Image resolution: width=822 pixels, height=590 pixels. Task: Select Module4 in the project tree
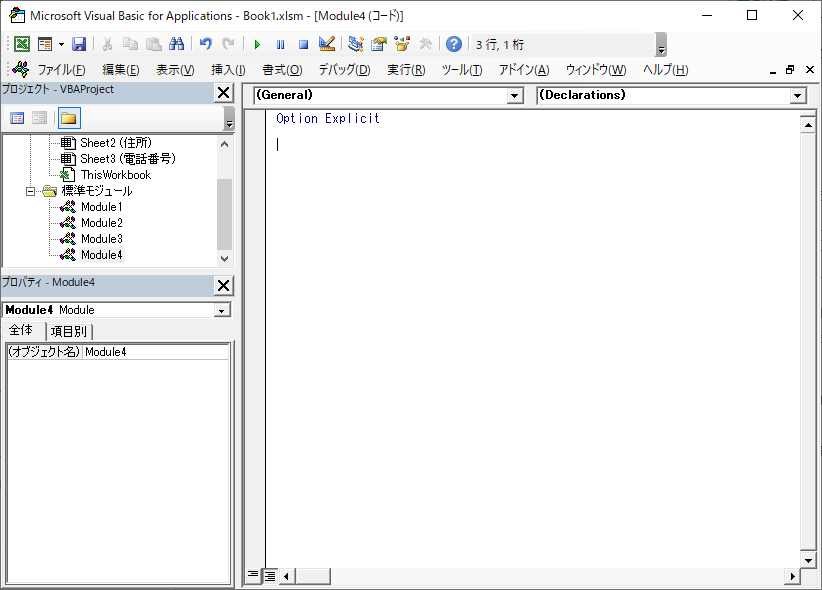point(102,255)
